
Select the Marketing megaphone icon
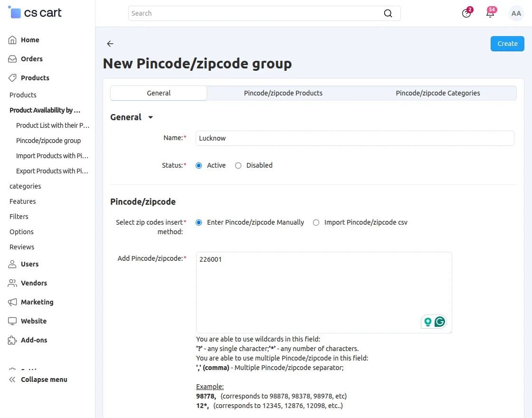click(x=11, y=302)
